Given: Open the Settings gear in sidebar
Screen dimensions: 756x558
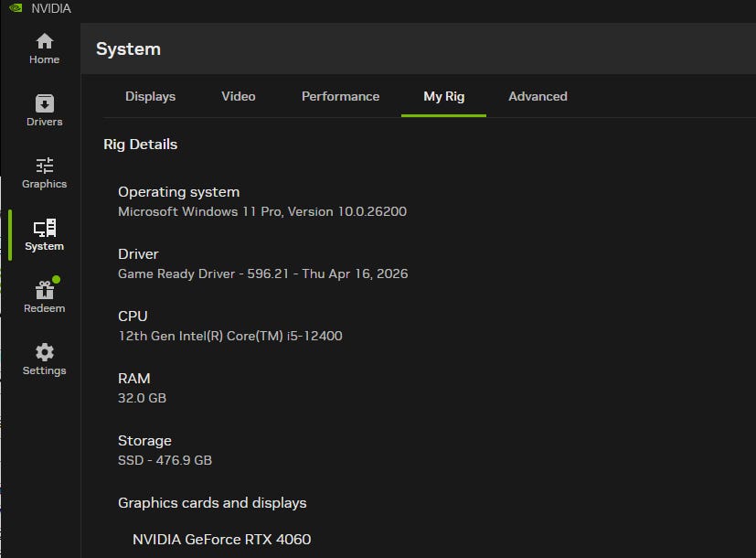Looking at the screenshot, I should 44,359.
